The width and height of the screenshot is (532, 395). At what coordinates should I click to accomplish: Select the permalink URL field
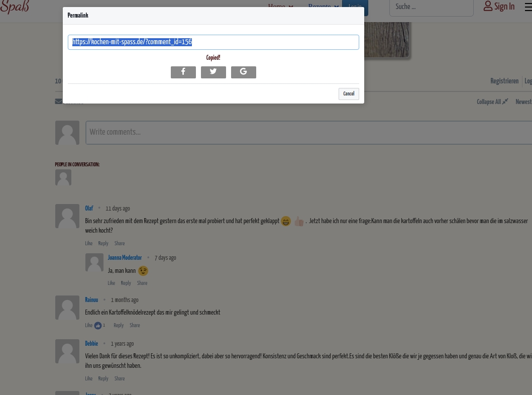[214, 42]
